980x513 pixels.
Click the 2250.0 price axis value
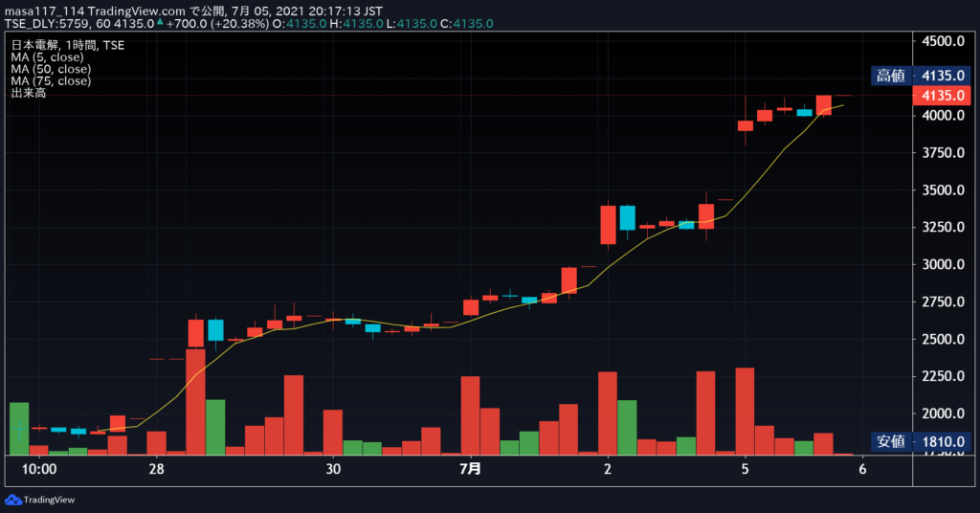[943, 376]
